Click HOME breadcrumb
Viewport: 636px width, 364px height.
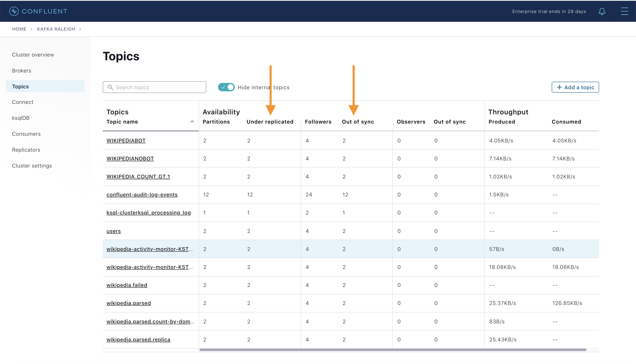(x=19, y=29)
